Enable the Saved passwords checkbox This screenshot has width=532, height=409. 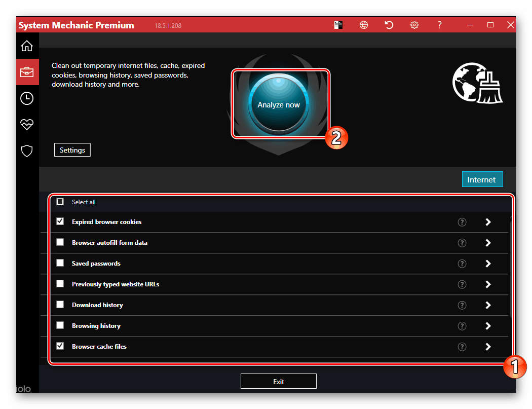coord(60,263)
